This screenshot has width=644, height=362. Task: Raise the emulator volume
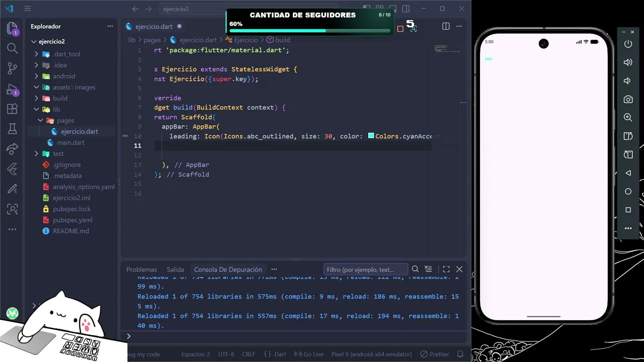[x=628, y=62]
